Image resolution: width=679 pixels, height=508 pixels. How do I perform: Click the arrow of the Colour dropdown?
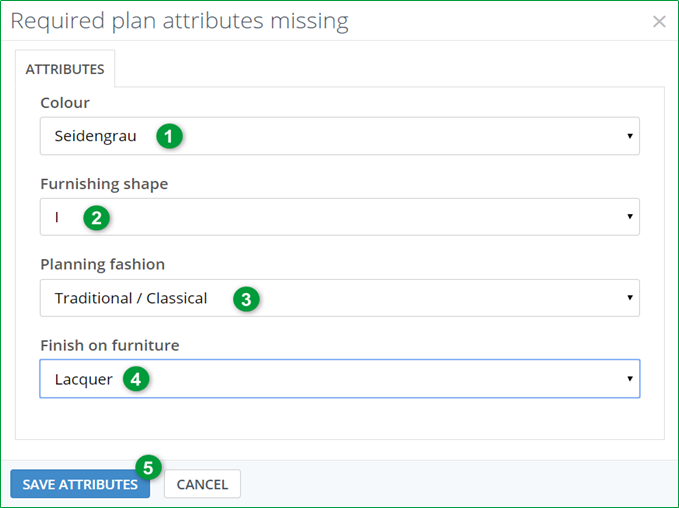click(x=629, y=136)
